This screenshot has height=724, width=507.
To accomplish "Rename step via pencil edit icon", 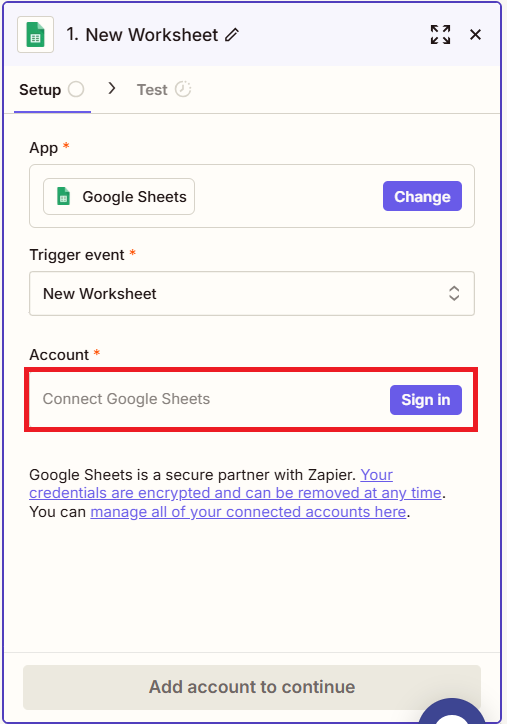I will click(232, 35).
